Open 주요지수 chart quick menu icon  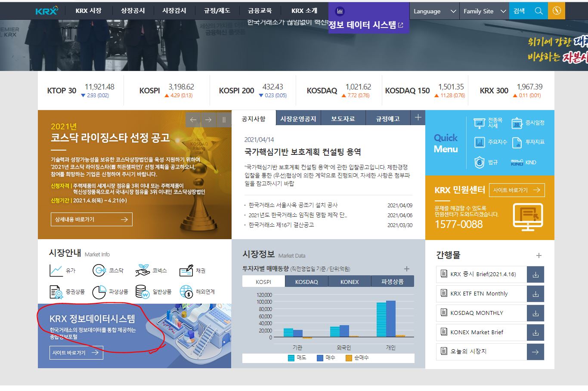point(479,142)
